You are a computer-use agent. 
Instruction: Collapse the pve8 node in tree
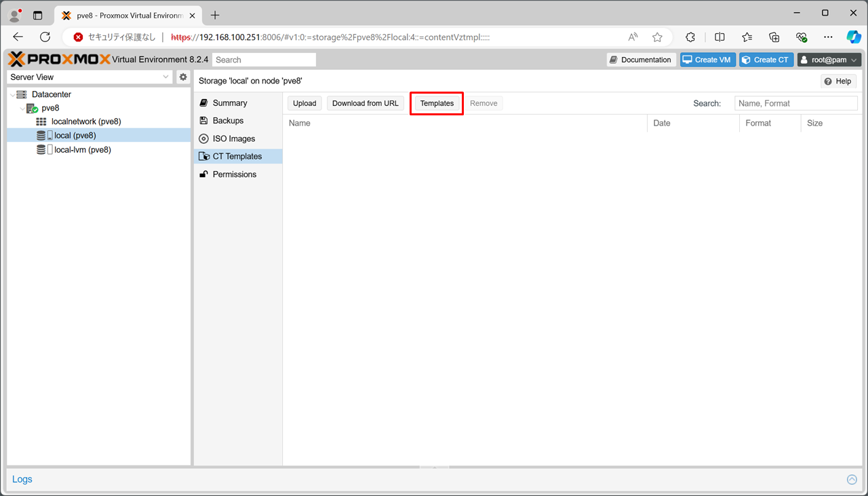(22, 109)
